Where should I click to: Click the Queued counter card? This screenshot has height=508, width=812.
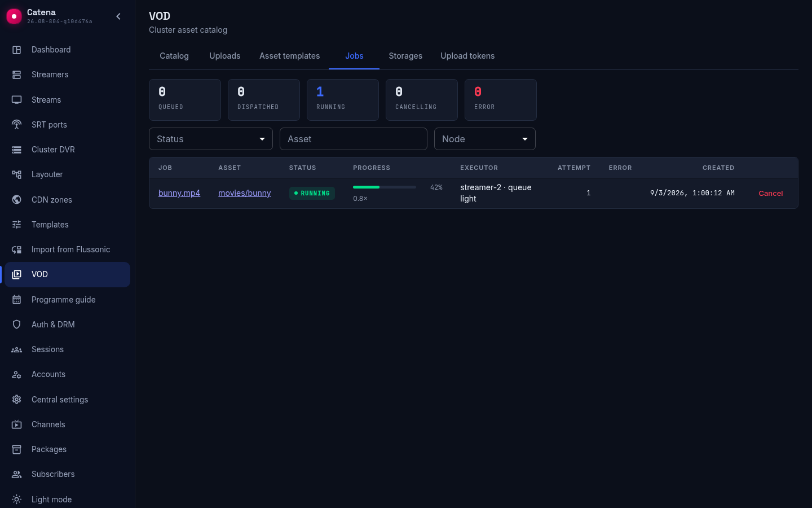pyautogui.click(x=185, y=100)
